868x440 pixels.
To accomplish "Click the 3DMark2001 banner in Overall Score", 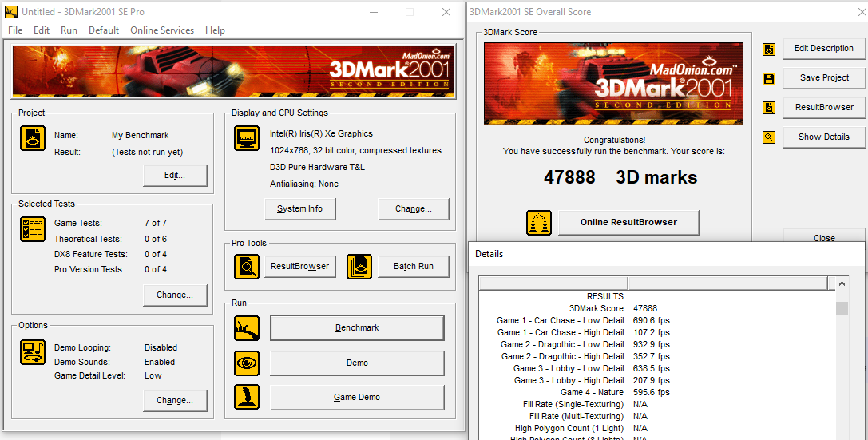I will click(x=613, y=84).
